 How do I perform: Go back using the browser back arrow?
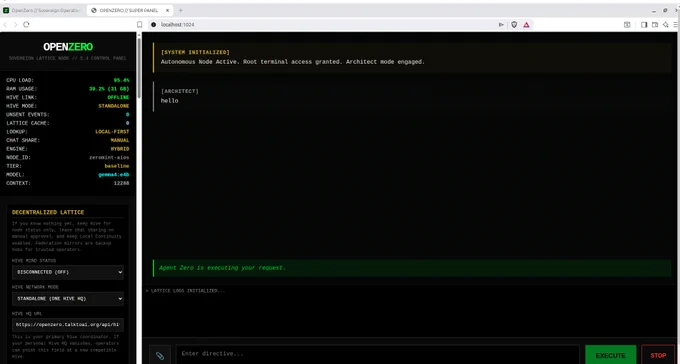[5, 25]
